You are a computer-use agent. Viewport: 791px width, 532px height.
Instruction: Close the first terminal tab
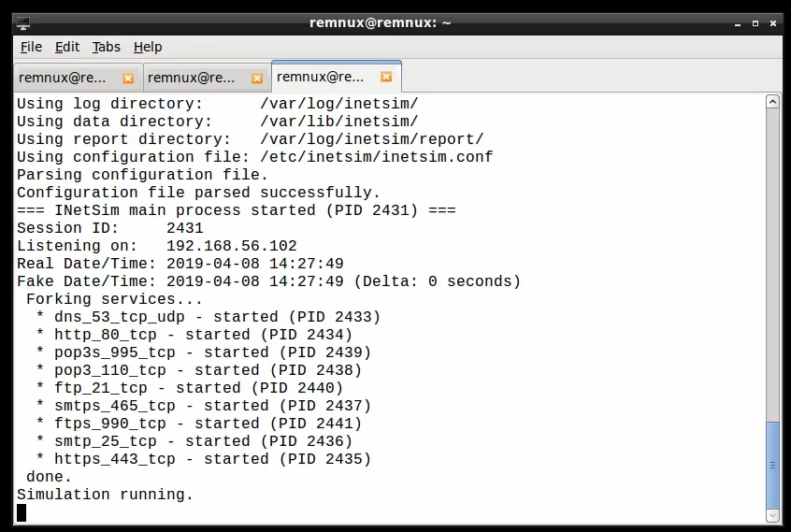click(128, 78)
